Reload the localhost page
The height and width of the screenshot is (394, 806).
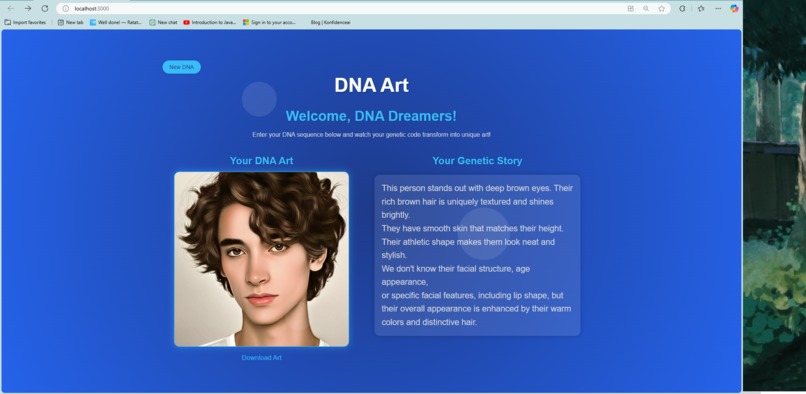(45, 9)
